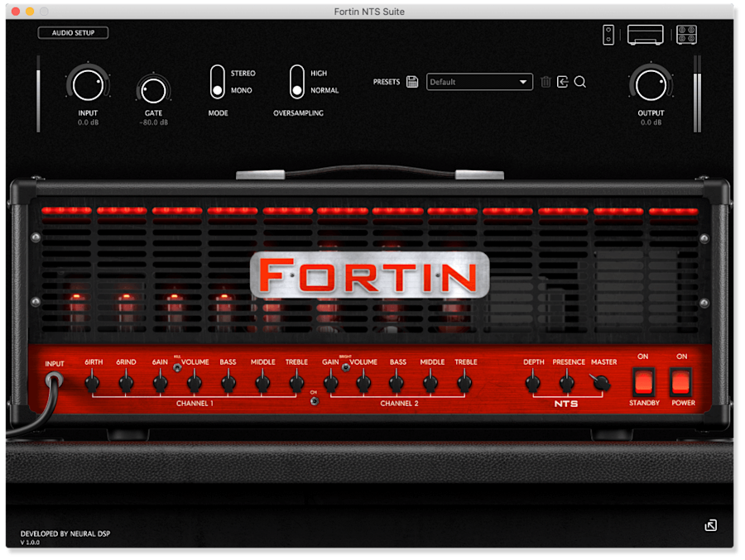Viewport: 745px width, 560px height.
Task: Switch to the amp head view icon
Action: 645,35
